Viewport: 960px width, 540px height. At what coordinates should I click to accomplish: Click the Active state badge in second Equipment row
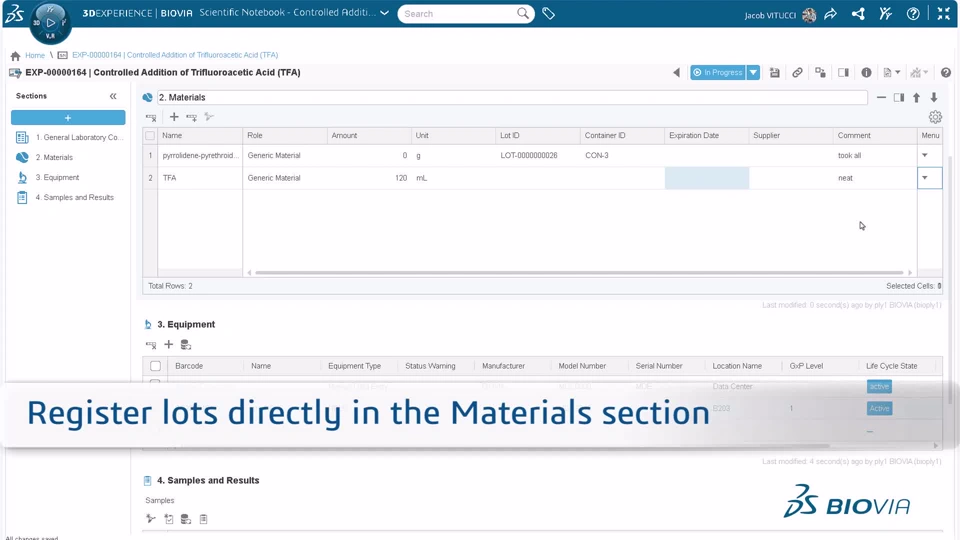pos(879,408)
